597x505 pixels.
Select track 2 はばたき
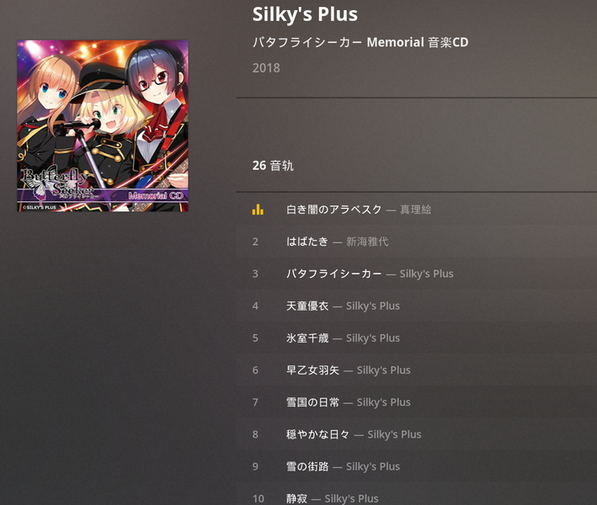coord(417,241)
